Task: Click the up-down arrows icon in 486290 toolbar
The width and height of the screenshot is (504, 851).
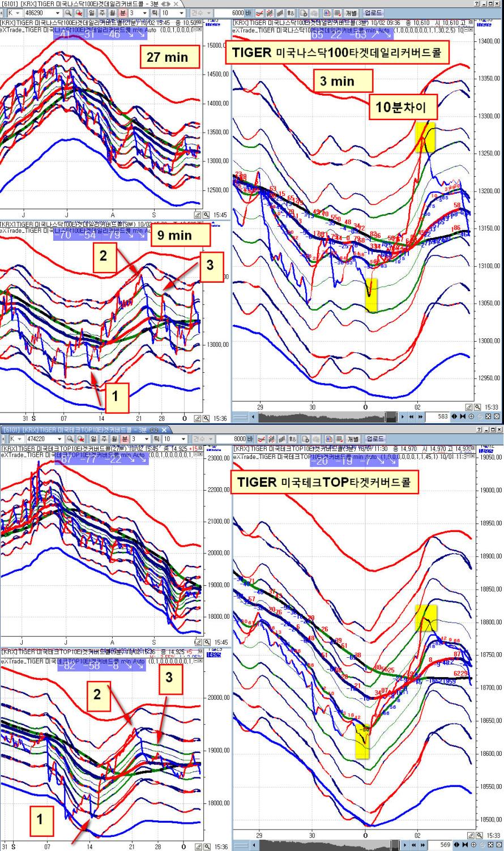Action: (291, 12)
